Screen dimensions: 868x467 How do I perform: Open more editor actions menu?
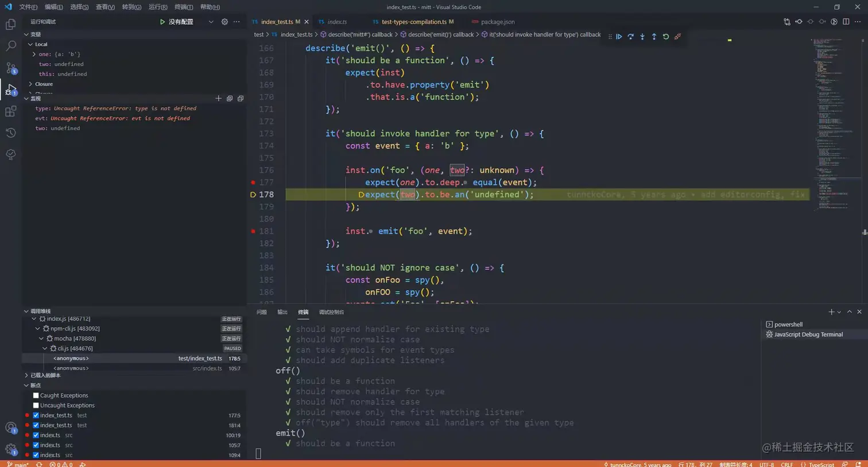tap(858, 22)
